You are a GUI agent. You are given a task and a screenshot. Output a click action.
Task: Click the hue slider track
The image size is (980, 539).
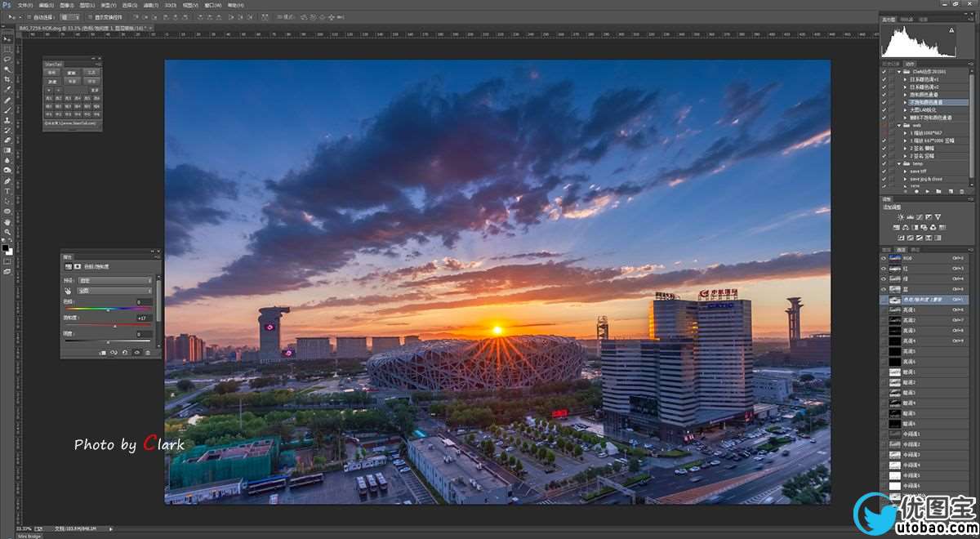click(107, 309)
